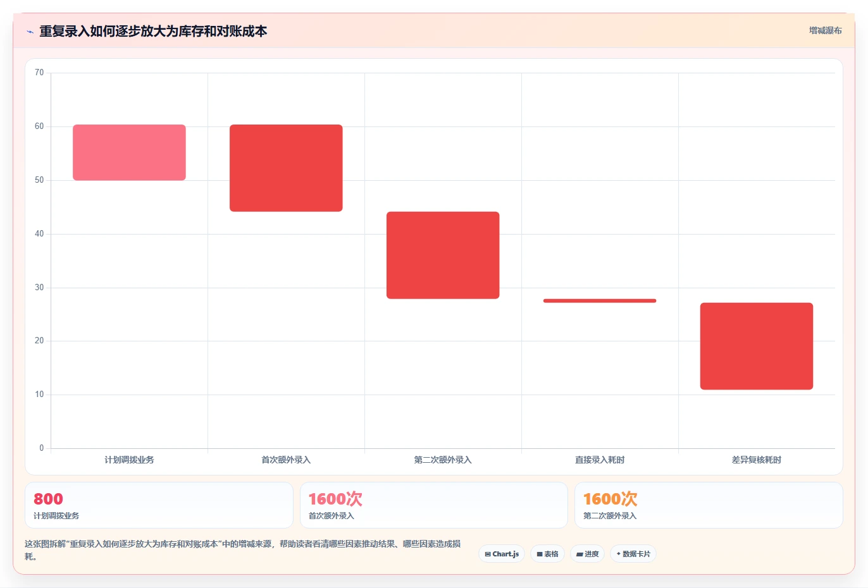This screenshot has height=588, width=868.
Task: Click y-axis value 70
Action: pos(39,73)
